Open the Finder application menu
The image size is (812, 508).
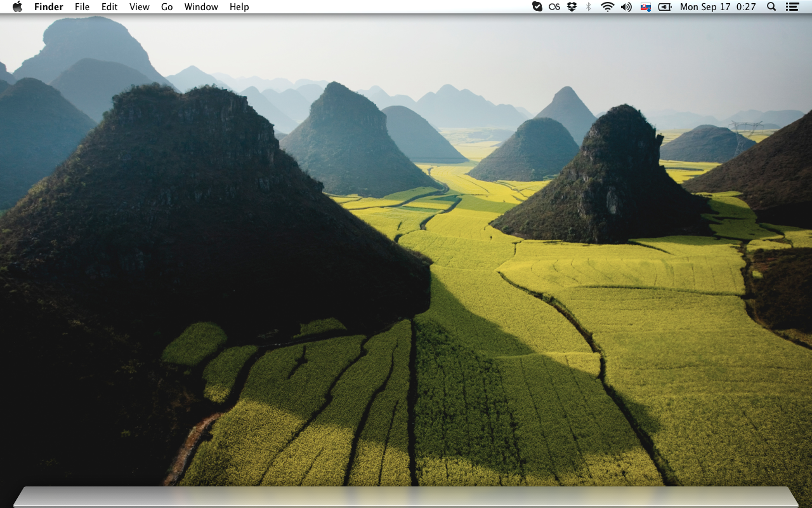click(49, 7)
